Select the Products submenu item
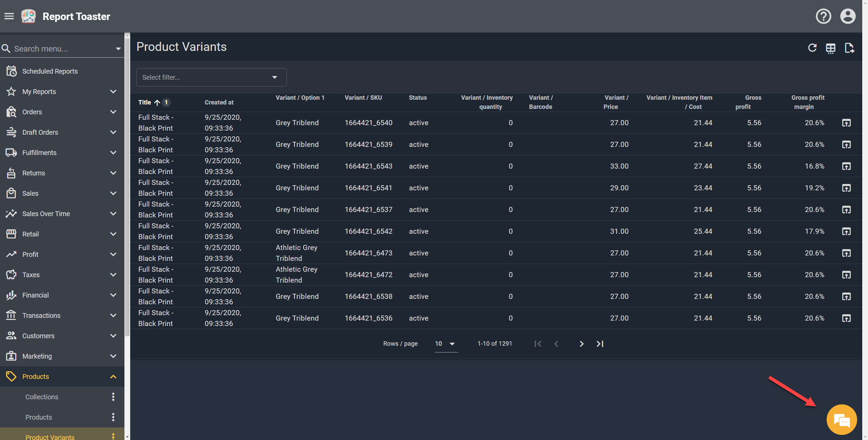The width and height of the screenshot is (868, 440). click(x=39, y=417)
